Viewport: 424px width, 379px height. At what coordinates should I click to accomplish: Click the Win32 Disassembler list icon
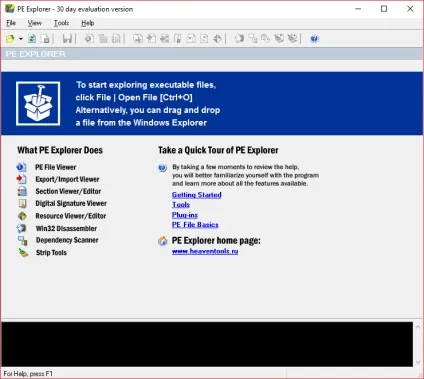pyautogui.click(x=21, y=228)
